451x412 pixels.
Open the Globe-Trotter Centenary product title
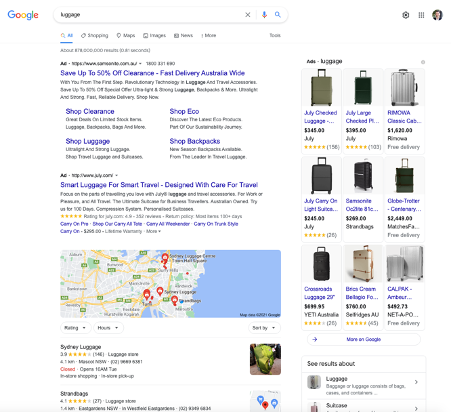pos(404,205)
